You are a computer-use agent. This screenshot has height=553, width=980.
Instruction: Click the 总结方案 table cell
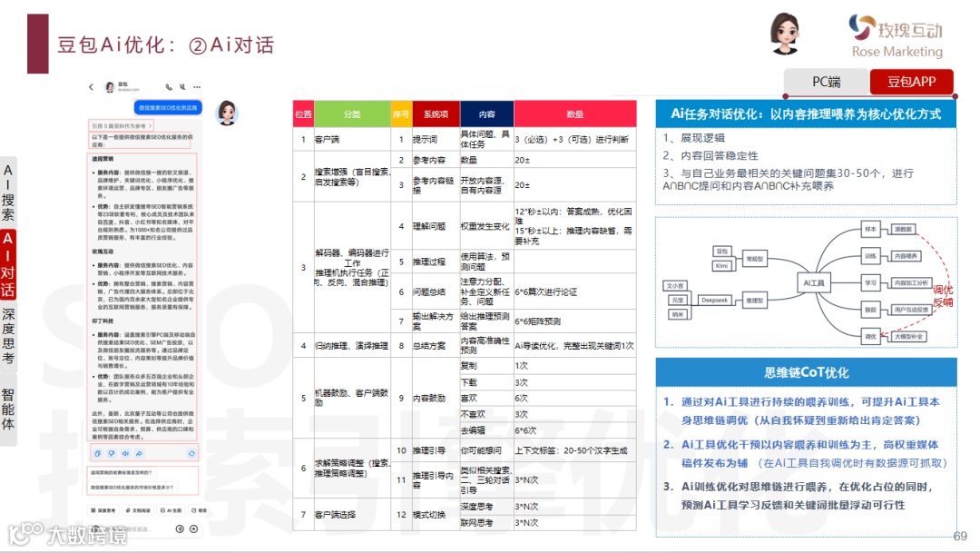(x=436, y=345)
